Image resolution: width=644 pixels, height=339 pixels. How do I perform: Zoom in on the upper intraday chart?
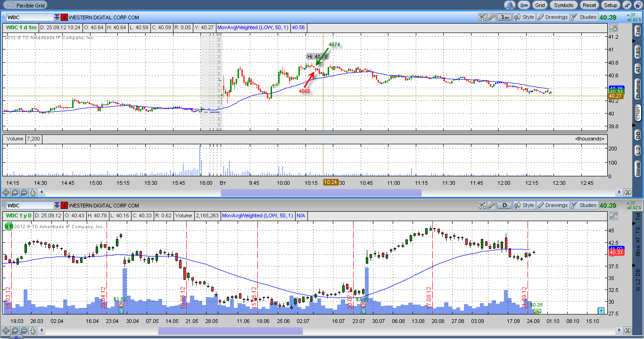pyautogui.click(x=15, y=192)
